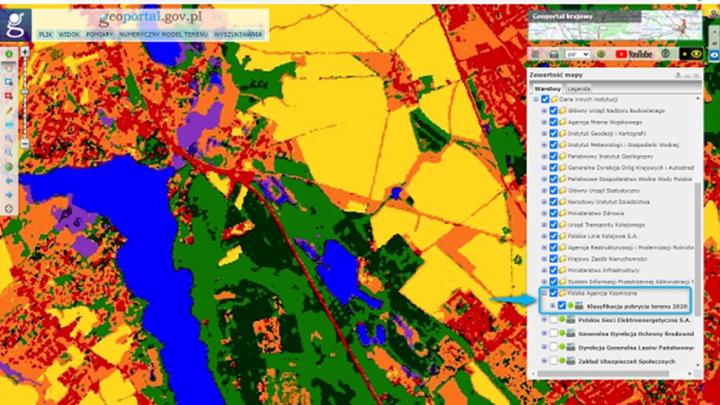Select the pencil drawing tool
Viewport: 720px width, 405px height.
coord(9,111)
